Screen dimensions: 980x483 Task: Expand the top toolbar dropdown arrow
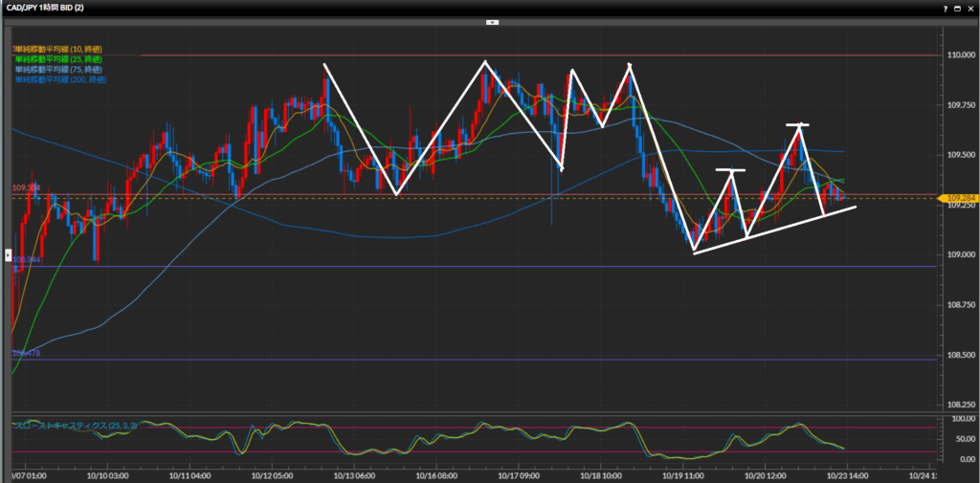tap(490, 20)
